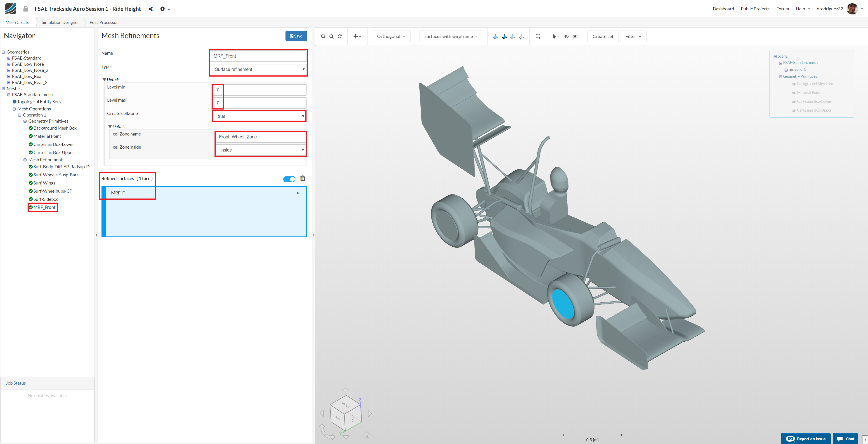This screenshot has width=868, height=444.
Task: Expand the FSAE_Low_Nose geometry node
Action: tap(9, 64)
